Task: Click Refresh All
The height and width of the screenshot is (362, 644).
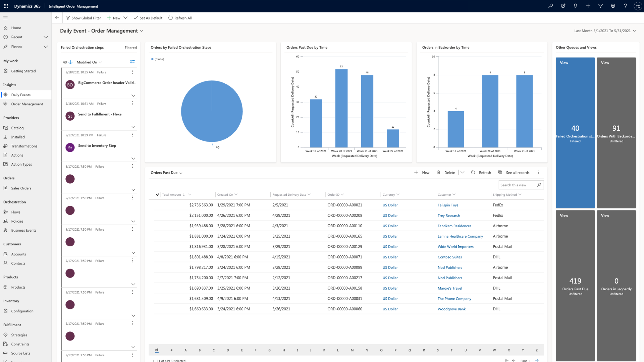Action: [180, 18]
